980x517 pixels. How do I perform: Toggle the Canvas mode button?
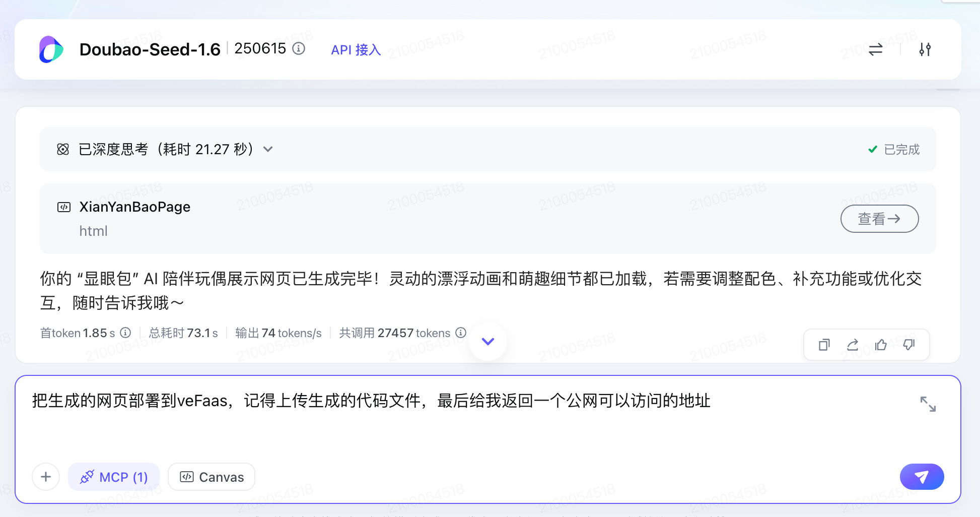(212, 477)
